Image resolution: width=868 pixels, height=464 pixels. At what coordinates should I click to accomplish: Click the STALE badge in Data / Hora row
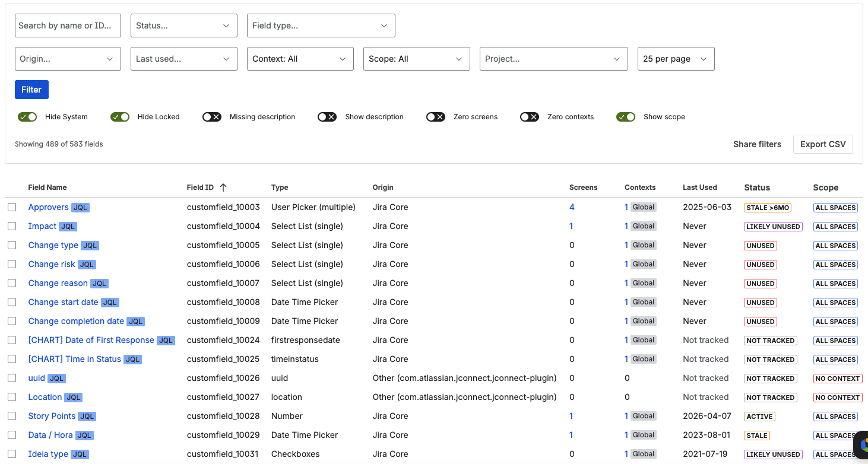tap(757, 436)
